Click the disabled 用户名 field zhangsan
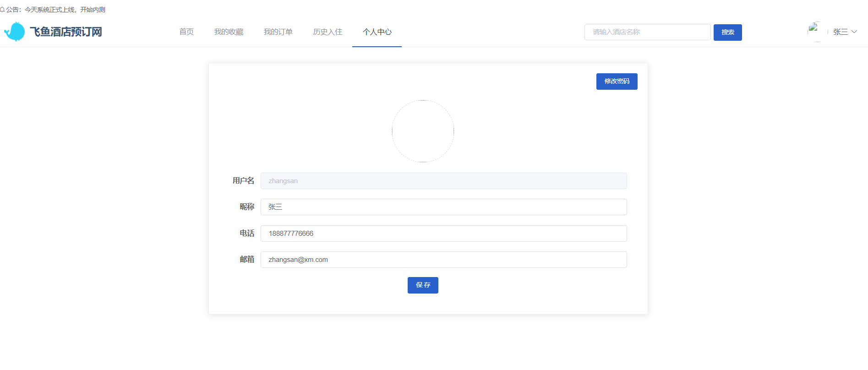Image resolution: width=868 pixels, height=370 pixels. coord(443,181)
